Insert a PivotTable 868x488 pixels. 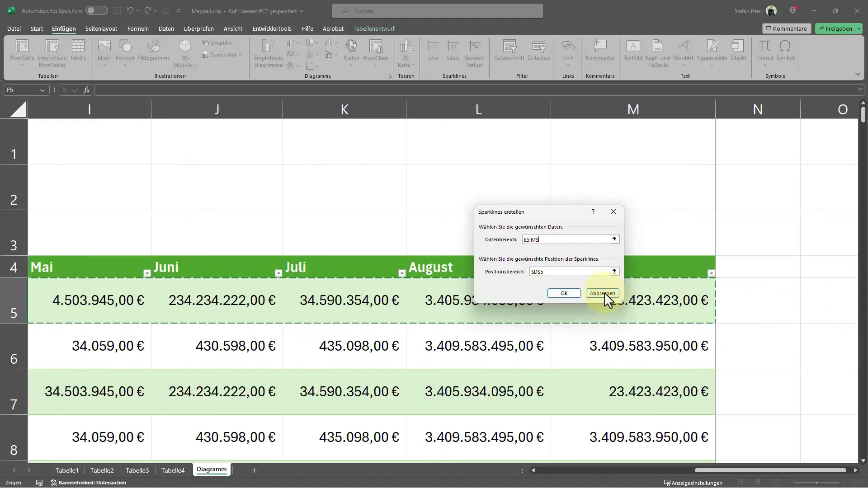pos(22,53)
